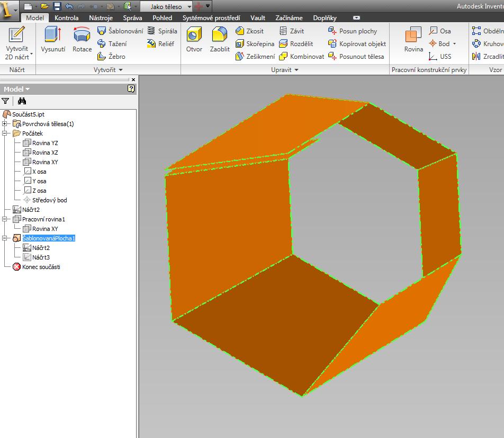Screen dimensions: 504x438
Task: Click the Rovina work plane tool
Action: tap(413, 39)
